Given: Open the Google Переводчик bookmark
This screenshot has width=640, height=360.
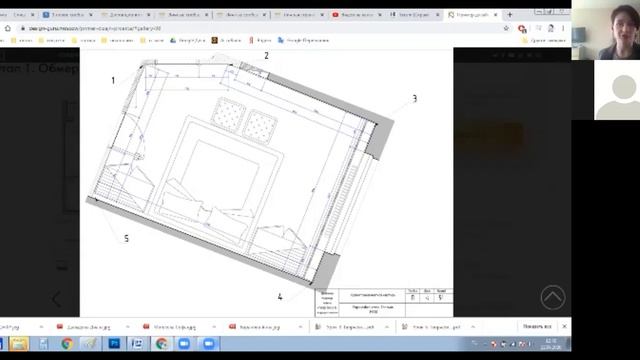Looking at the screenshot, I should coord(303,40).
